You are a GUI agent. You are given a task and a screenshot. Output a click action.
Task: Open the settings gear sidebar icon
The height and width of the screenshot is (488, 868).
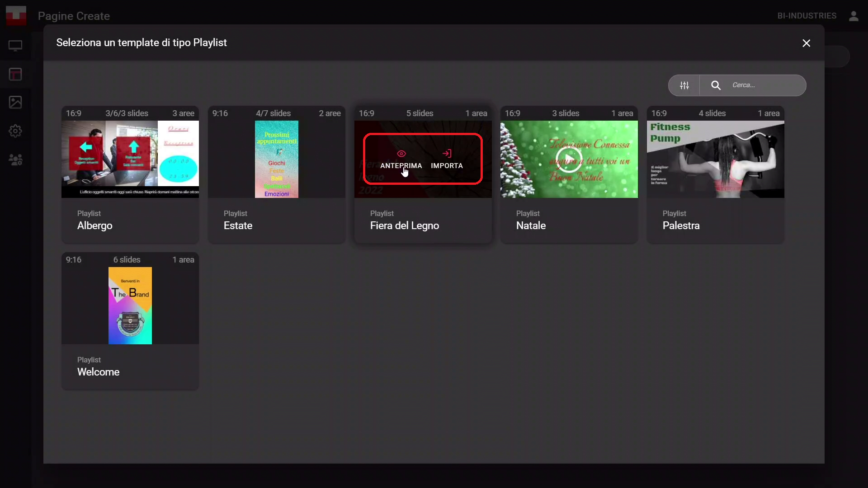click(15, 131)
